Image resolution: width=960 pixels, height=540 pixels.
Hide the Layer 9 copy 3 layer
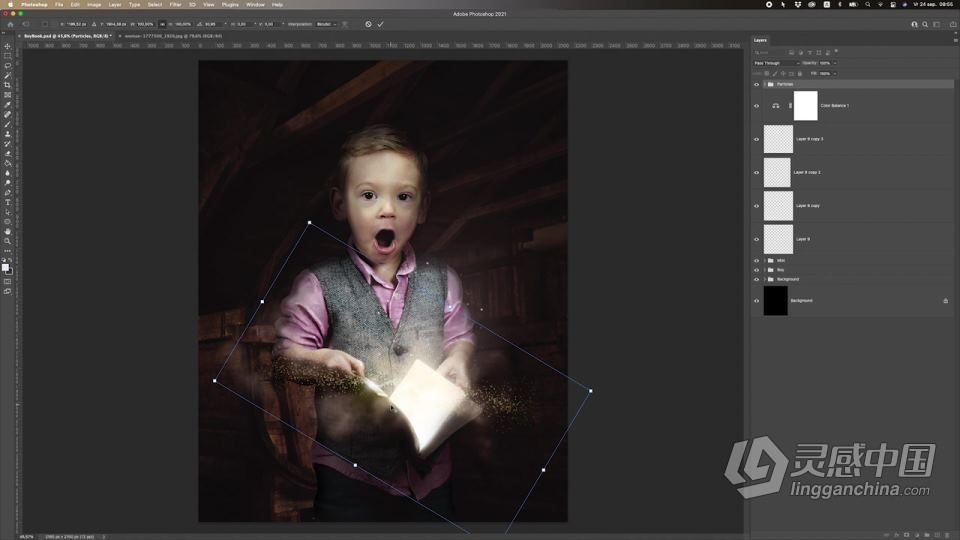click(x=756, y=140)
